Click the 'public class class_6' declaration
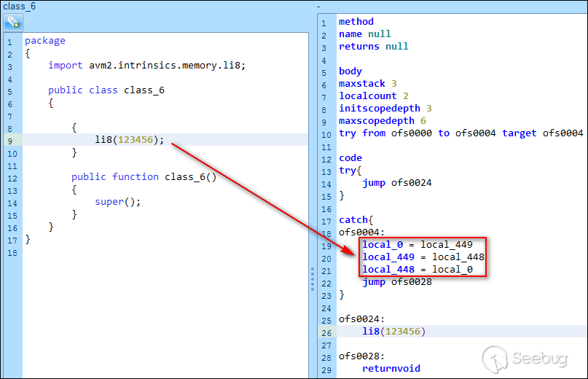Viewport: 588px width, 379px height. [x=106, y=90]
